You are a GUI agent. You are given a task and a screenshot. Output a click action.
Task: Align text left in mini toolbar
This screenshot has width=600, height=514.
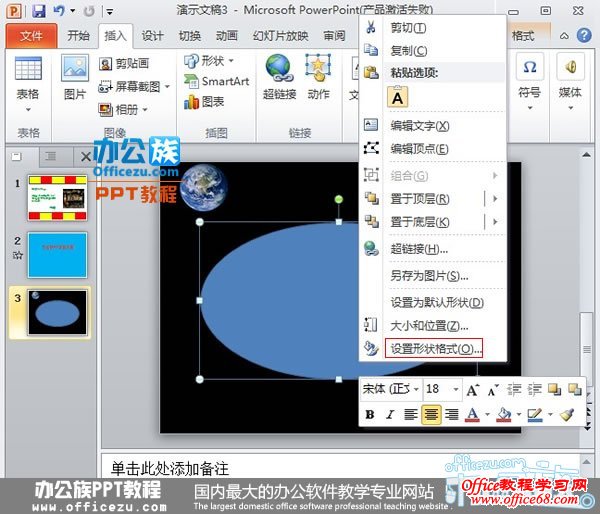(411, 414)
